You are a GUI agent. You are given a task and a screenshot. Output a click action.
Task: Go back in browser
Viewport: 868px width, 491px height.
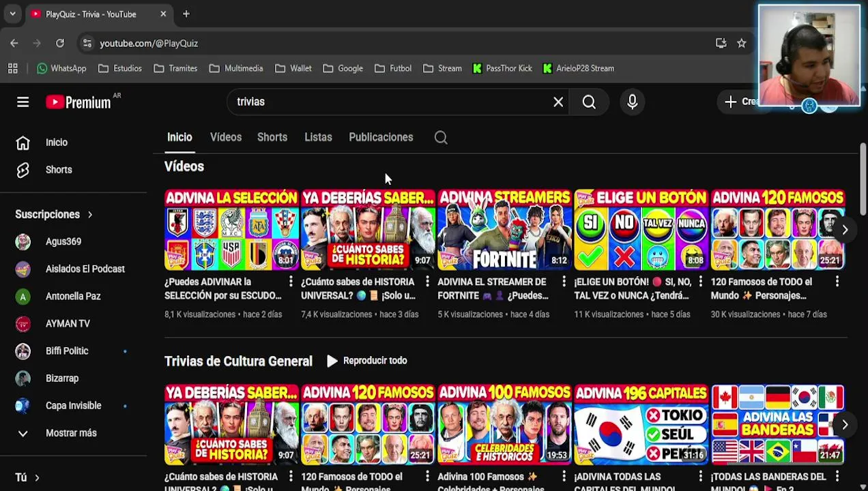tap(14, 43)
